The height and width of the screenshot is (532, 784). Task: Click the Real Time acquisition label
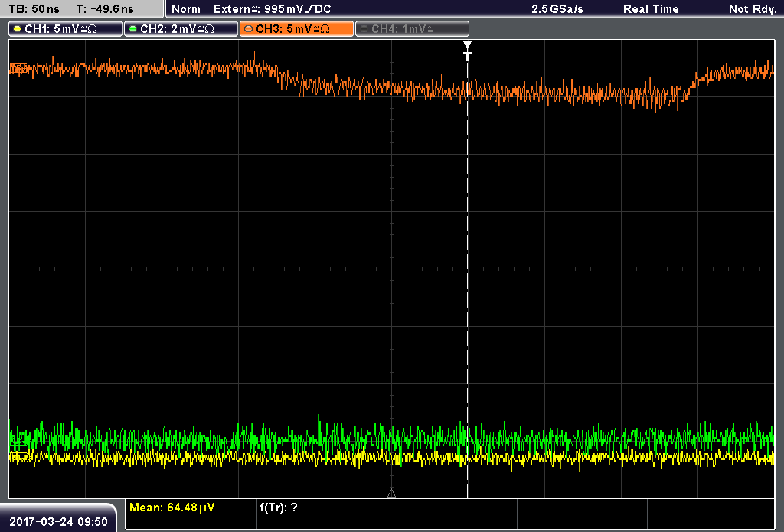tap(651, 9)
